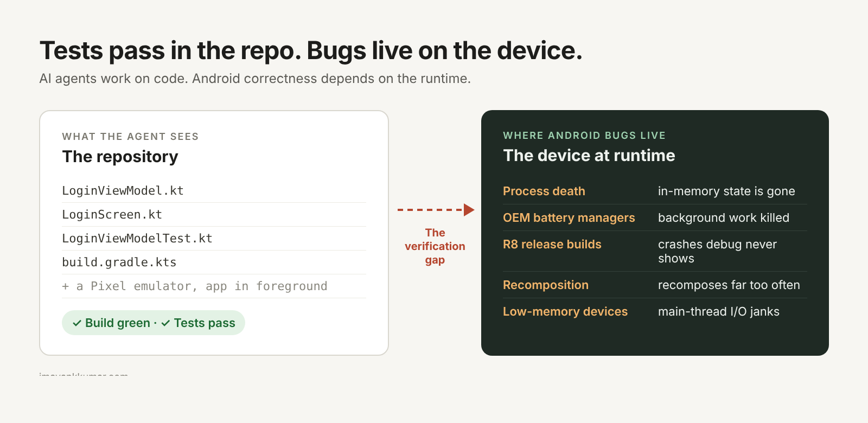This screenshot has width=868, height=423.
Task: Select the 'Recomposition' label
Action: pos(546,285)
